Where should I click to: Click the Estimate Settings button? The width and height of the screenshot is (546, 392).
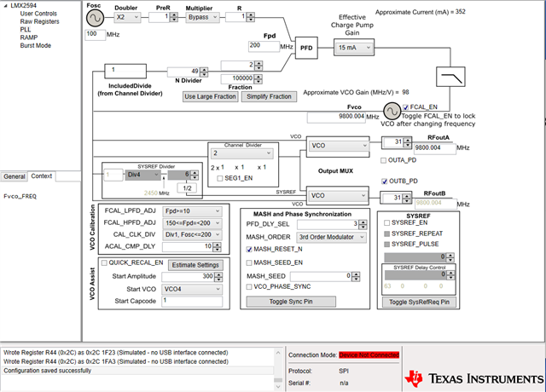pyautogui.click(x=195, y=265)
